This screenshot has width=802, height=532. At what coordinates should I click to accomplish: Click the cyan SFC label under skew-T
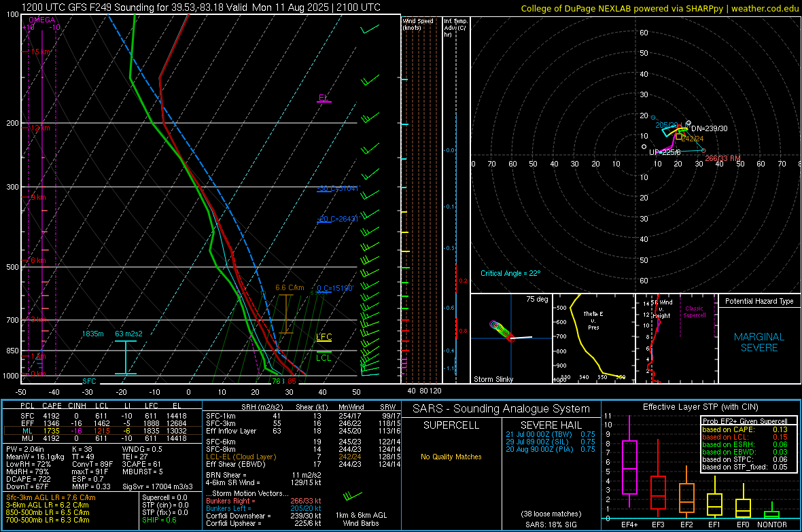tap(89, 381)
